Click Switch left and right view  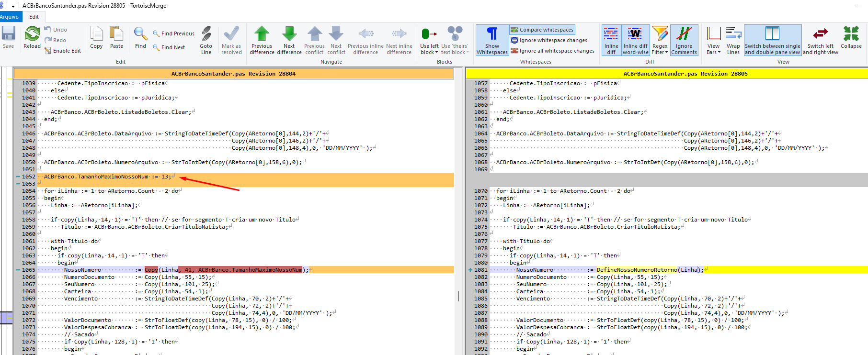(x=821, y=40)
